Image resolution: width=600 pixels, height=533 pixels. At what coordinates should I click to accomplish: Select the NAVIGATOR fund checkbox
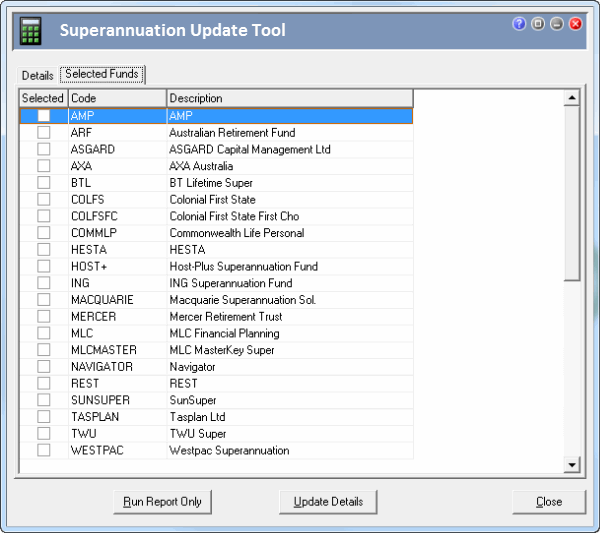pyautogui.click(x=44, y=367)
